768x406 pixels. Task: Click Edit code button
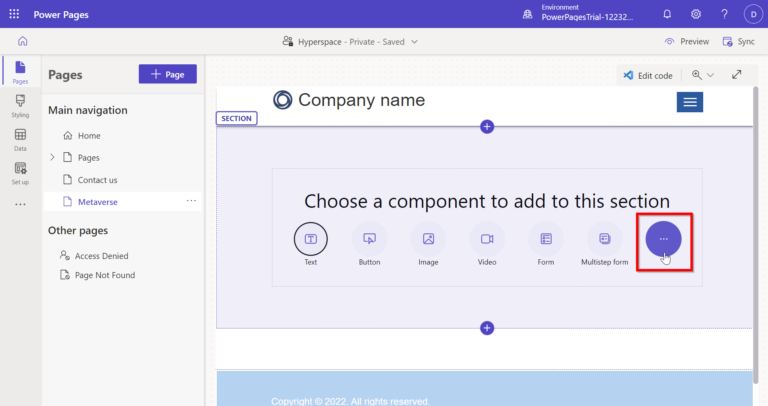(648, 75)
